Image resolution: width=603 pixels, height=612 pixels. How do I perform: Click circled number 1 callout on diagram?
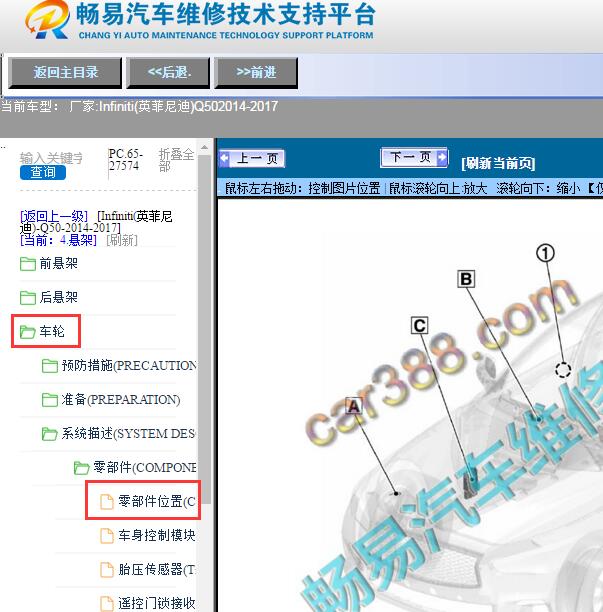[546, 253]
